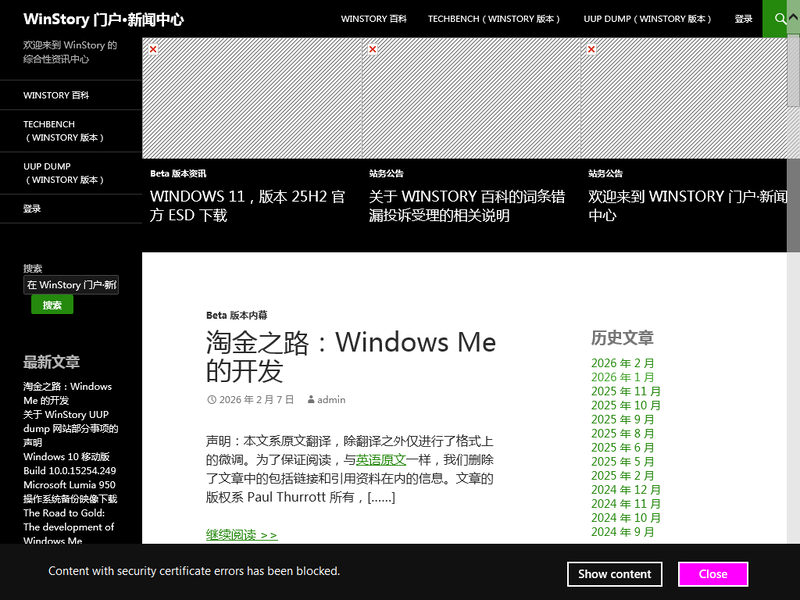Click inside the sidebar search input field
The image size is (800, 600).
coord(70,284)
